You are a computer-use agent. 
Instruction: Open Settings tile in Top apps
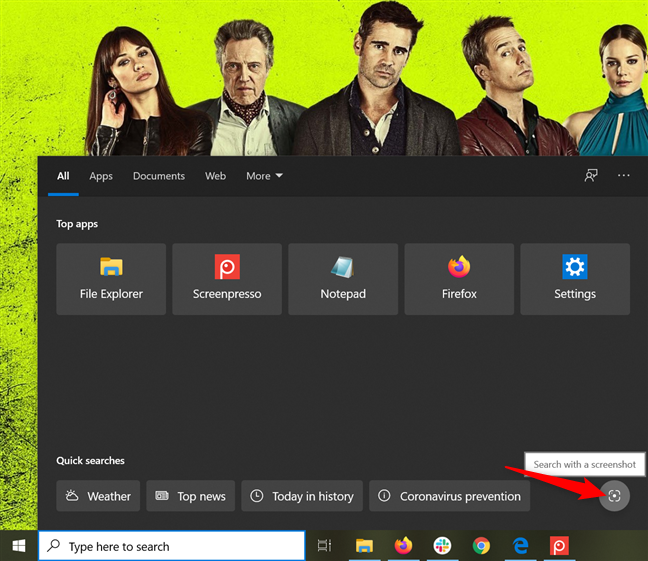[x=575, y=279]
